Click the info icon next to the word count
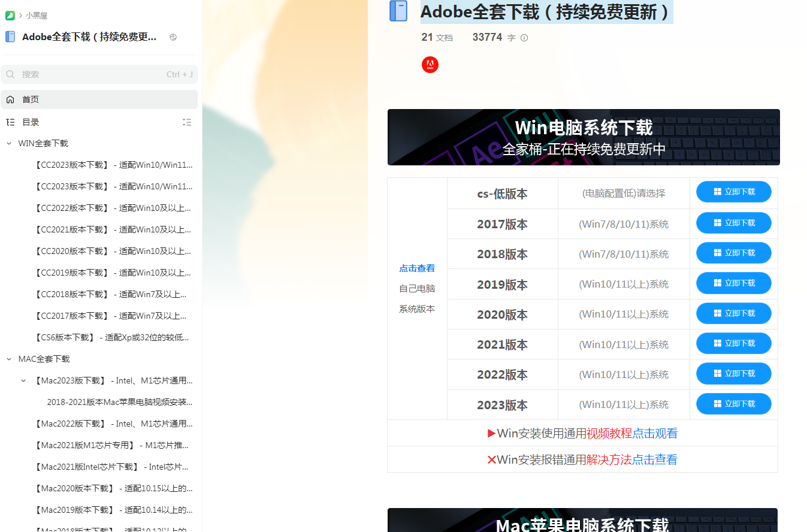807x532 pixels. tap(524, 37)
